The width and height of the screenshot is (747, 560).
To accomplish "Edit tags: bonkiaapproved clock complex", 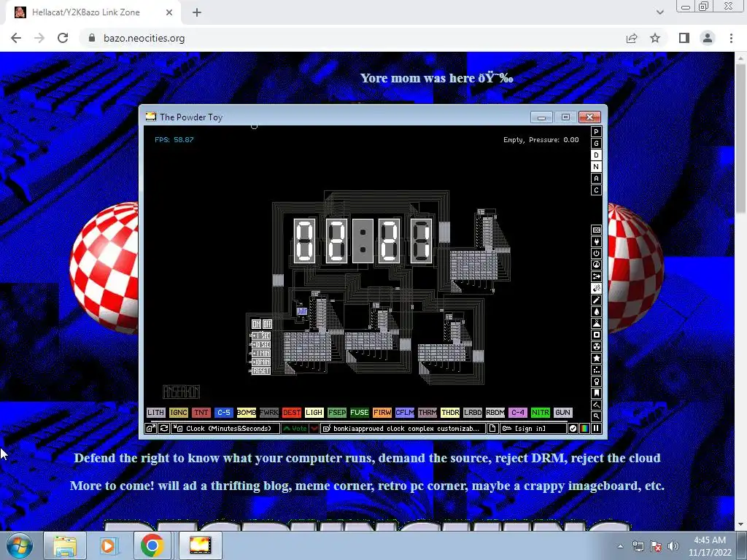I will pos(403,429).
